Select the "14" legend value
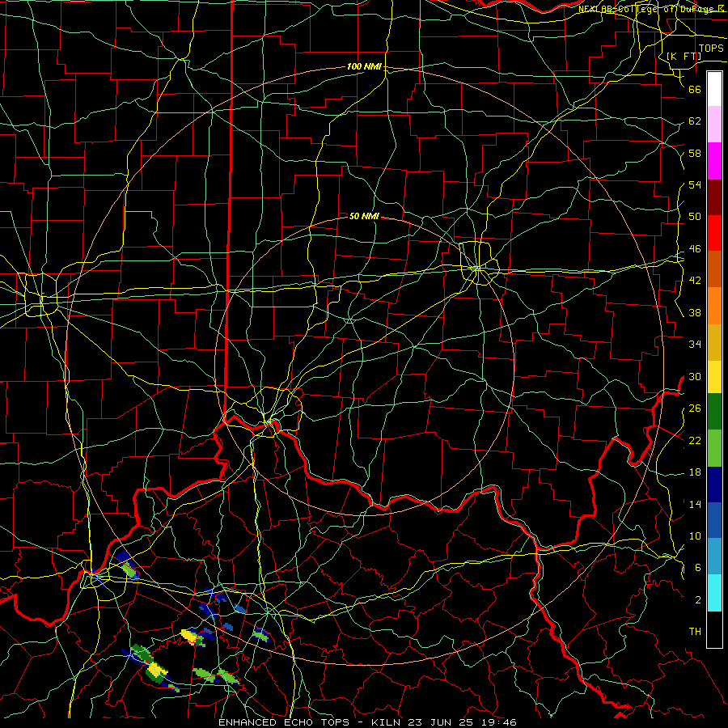Viewport: 728px width, 728px height. [x=695, y=504]
